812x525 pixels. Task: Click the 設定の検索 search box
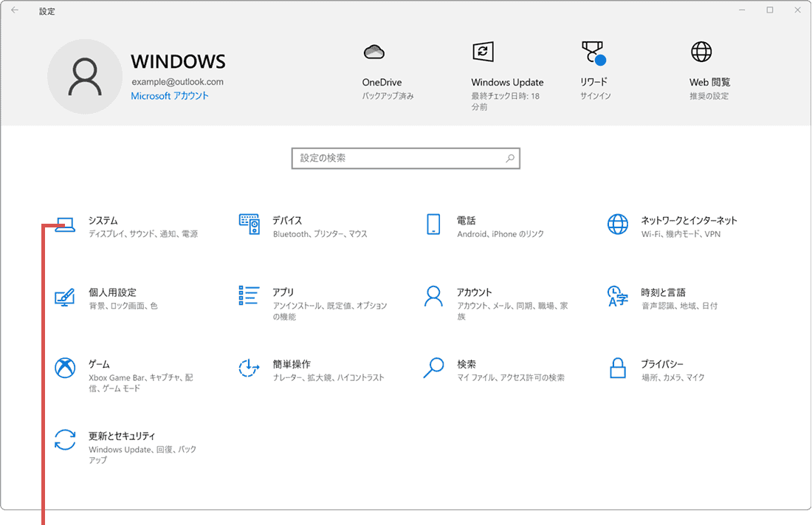pyautogui.click(x=406, y=158)
